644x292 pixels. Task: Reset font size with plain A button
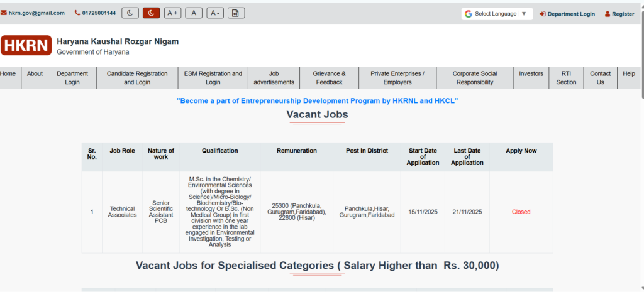coord(194,13)
